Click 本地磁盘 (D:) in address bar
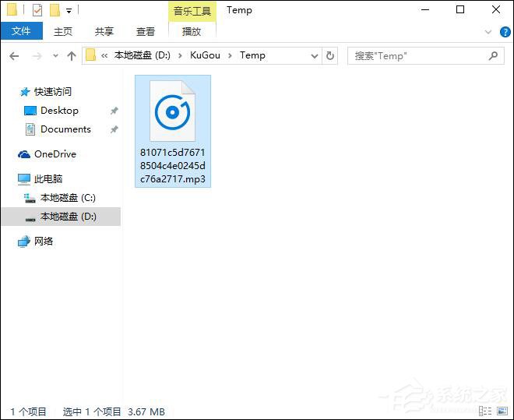 pos(143,55)
